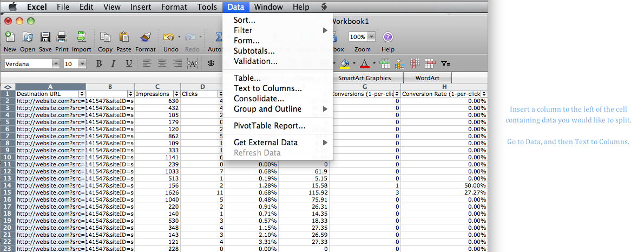Viewport: 644px width, 252px height.
Task: Click the green insert-table grid icon
Action: 385,63
